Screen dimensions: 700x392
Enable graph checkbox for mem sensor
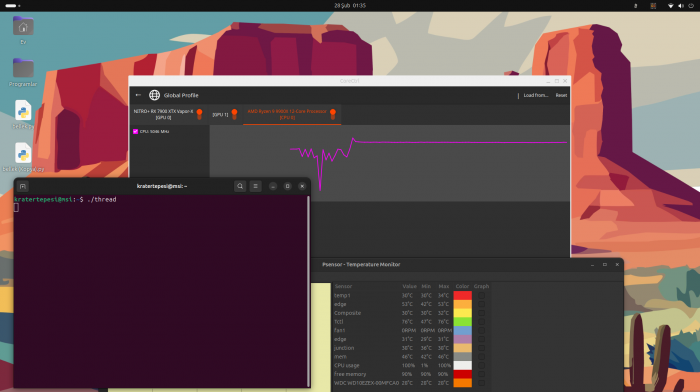click(x=481, y=357)
